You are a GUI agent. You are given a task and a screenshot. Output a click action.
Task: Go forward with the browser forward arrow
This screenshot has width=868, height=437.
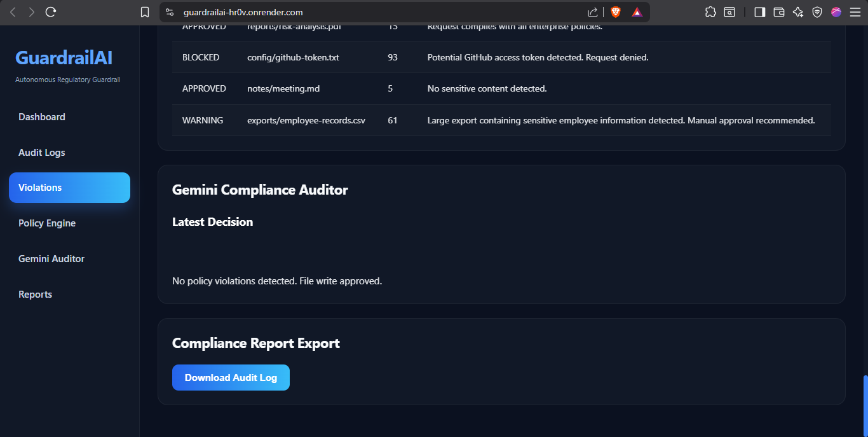32,12
